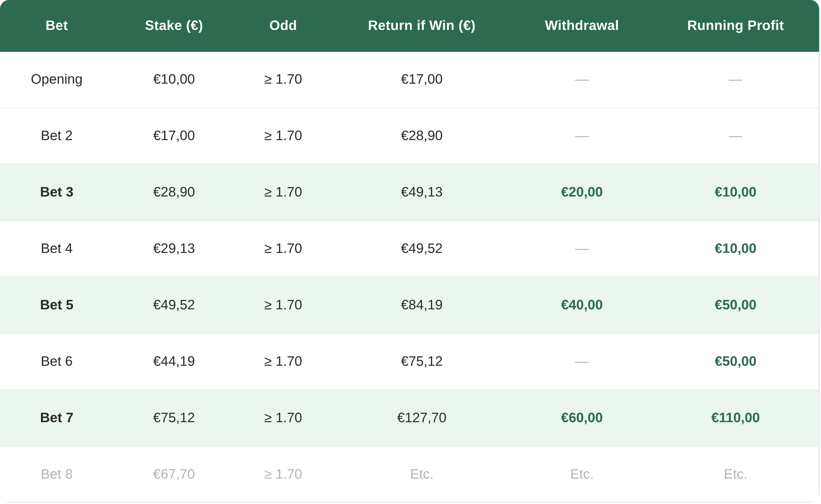Click the '≥ 1.70' odd in Bet 3 row

point(283,192)
